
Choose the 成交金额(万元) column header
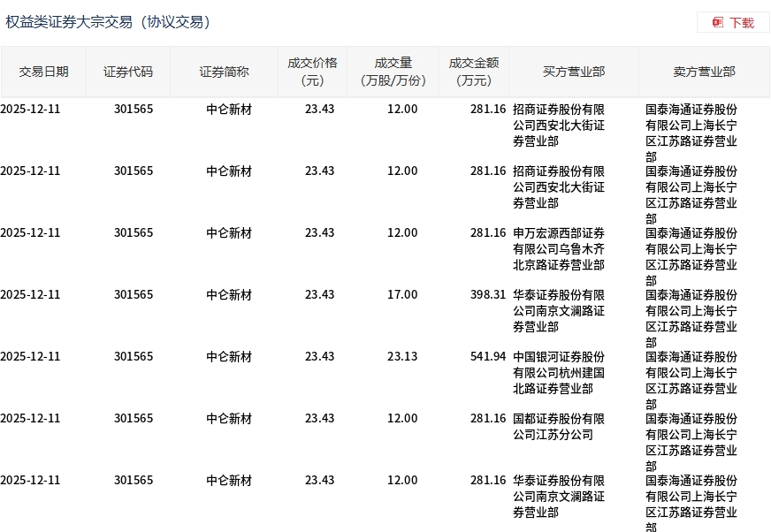[474, 72]
